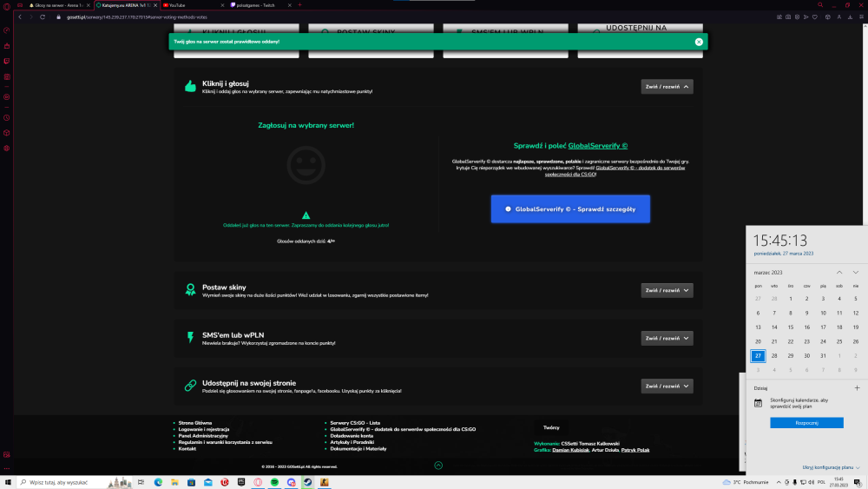Click weather widget 3°C Pochmurnie
868x489 pixels.
coord(745,482)
